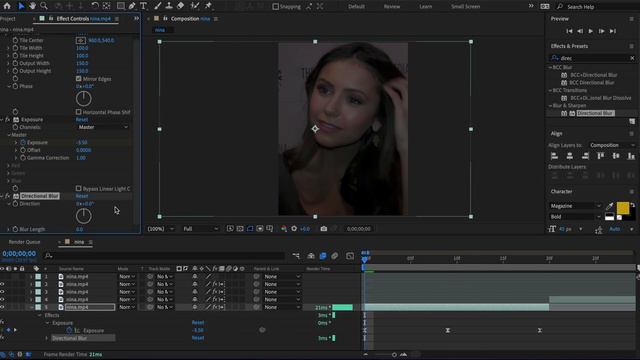Take a snapshot with camera icon

pyautogui.click(x=324, y=229)
